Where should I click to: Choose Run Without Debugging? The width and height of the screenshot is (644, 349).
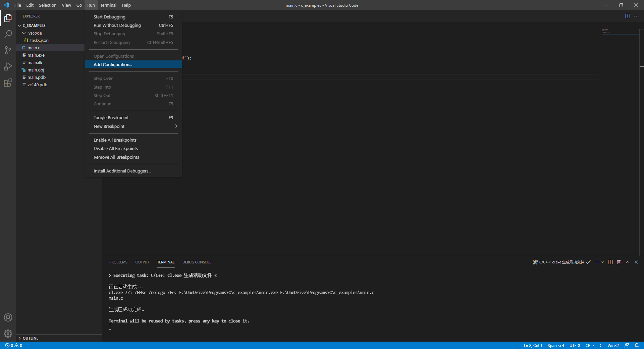click(x=133, y=25)
